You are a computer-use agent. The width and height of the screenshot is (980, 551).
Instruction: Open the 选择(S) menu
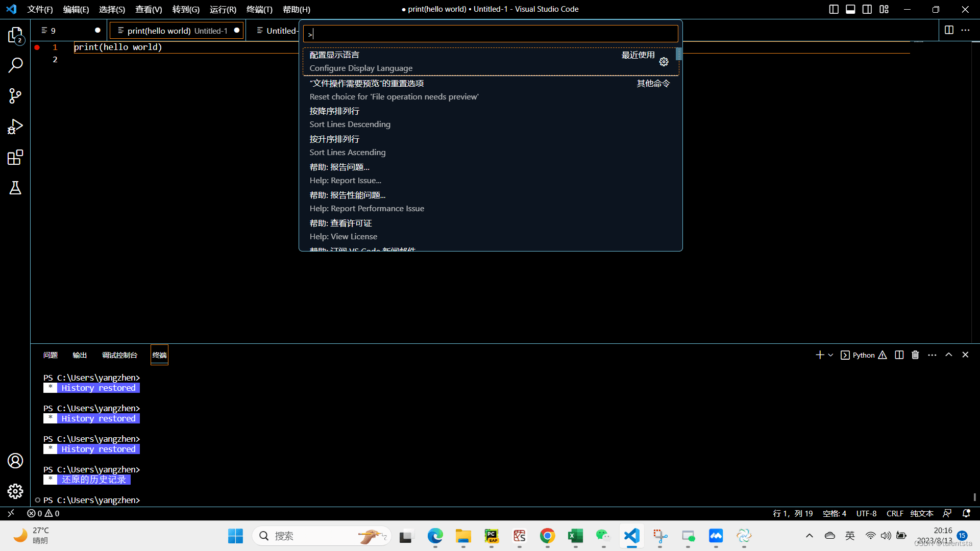112,9
